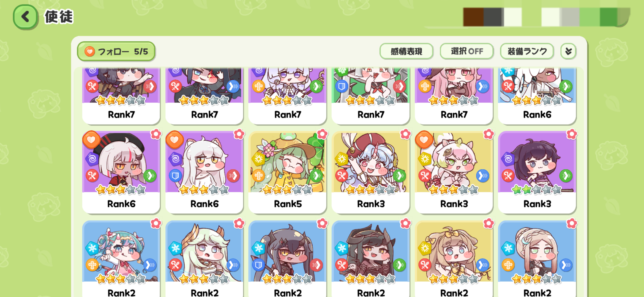Tap snowflake element icon on teal-haired Rank2 card
The image size is (644, 297).
tap(92, 248)
